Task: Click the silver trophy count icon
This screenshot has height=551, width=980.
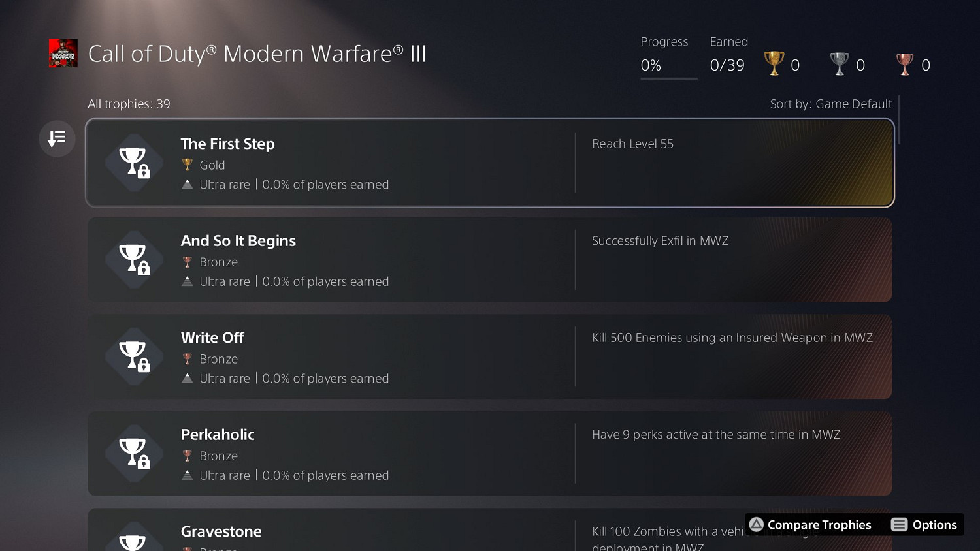Action: (839, 65)
